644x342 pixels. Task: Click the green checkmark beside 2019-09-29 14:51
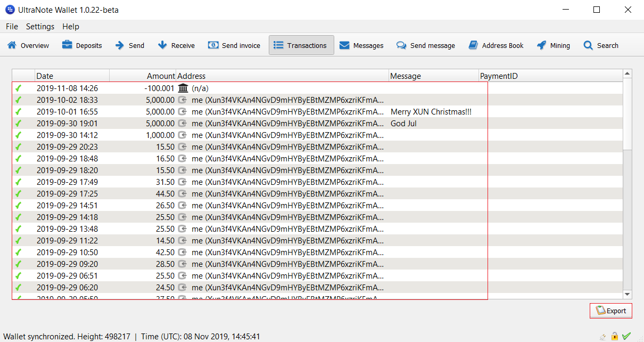coord(18,205)
